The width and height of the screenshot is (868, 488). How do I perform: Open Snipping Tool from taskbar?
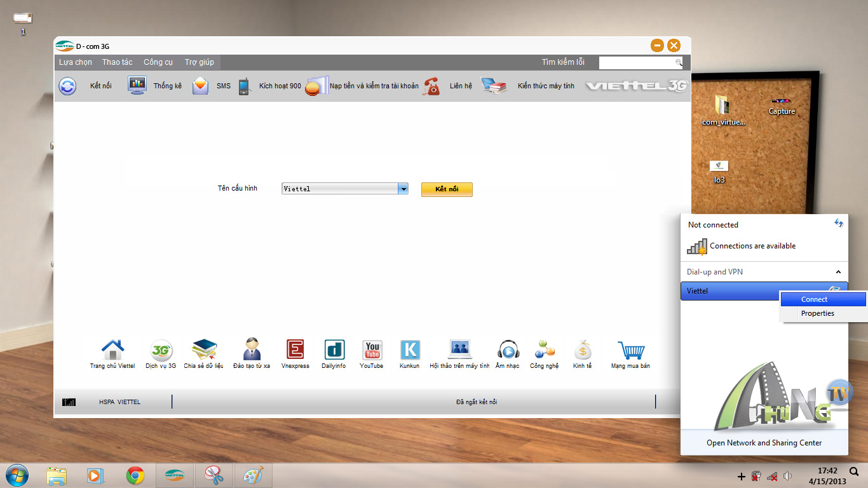coord(214,475)
